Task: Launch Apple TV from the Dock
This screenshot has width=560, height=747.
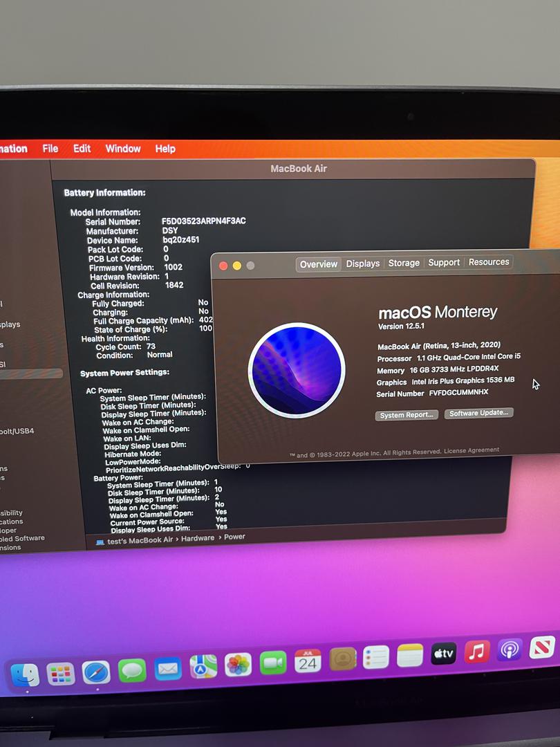Action: 444,653
